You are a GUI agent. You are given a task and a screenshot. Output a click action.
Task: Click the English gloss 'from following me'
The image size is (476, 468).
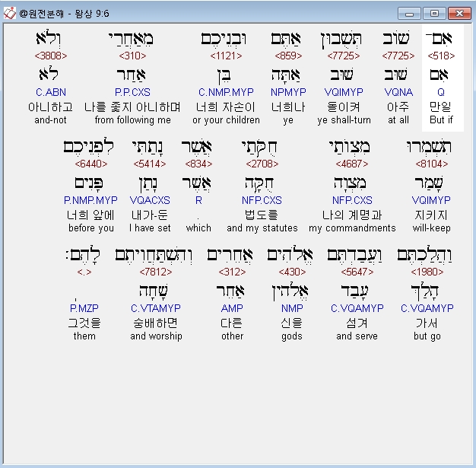132,119
